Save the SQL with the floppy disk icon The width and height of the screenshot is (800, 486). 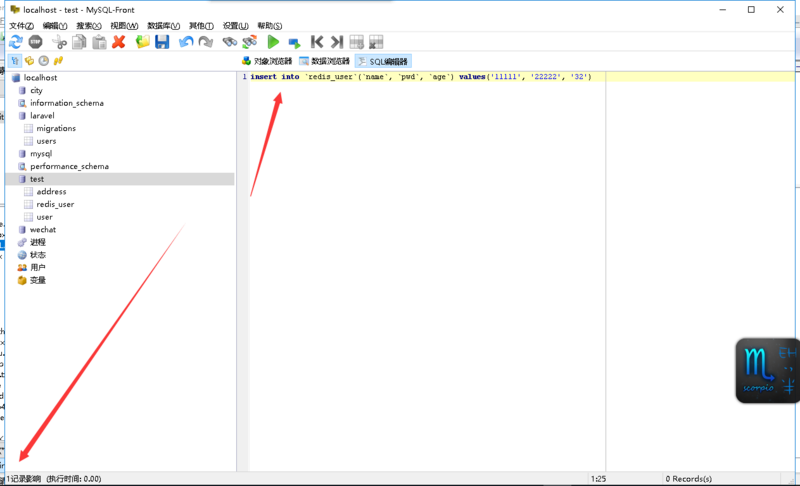162,42
